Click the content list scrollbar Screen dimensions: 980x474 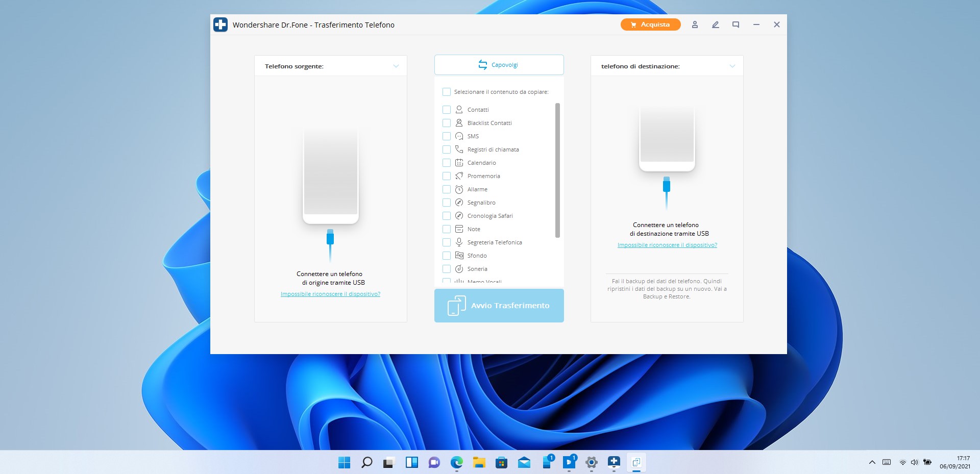(557, 170)
